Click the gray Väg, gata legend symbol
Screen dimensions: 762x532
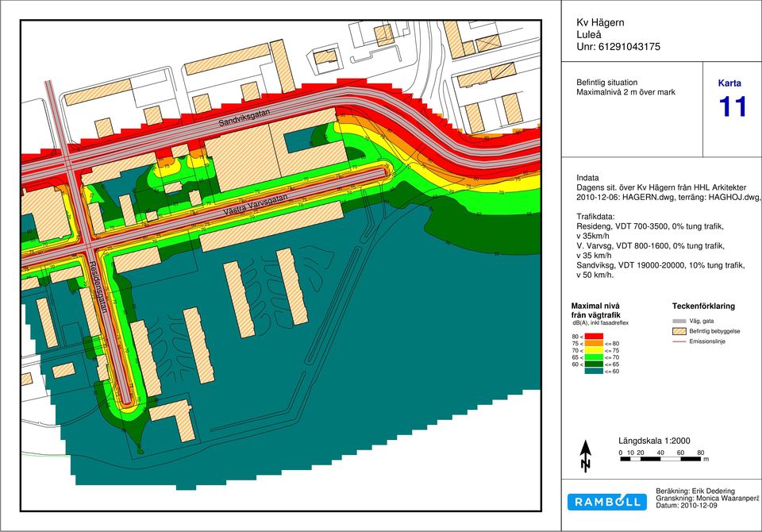pyautogui.click(x=679, y=321)
